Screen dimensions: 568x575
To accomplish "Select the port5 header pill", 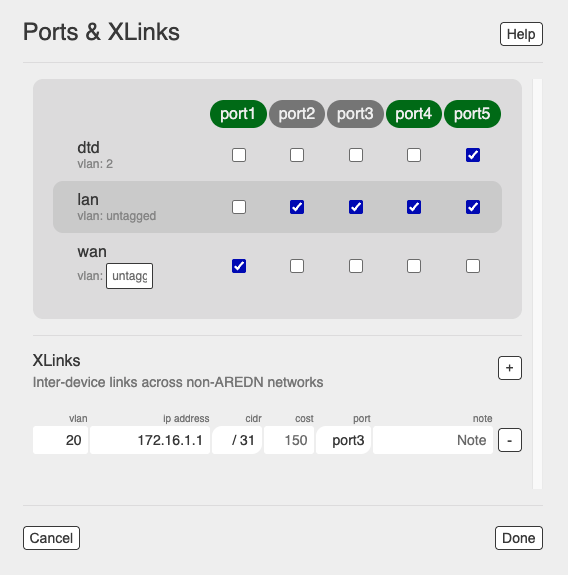I will pyautogui.click(x=472, y=114).
